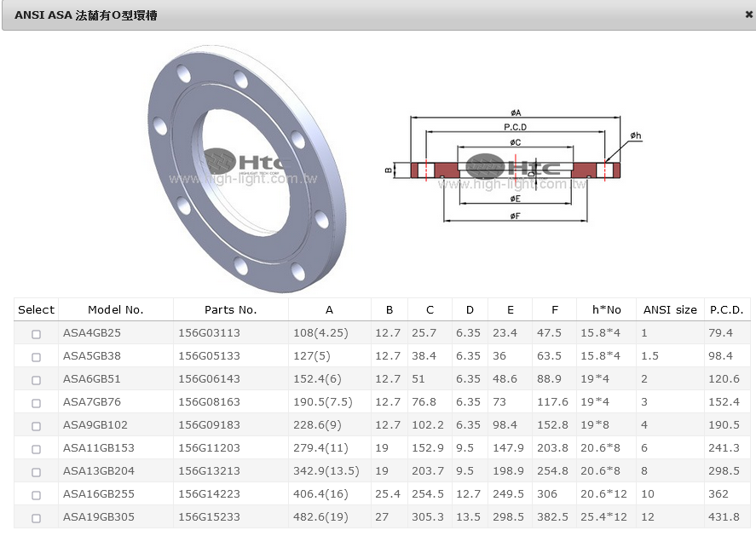This screenshot has height=536, width=756.
Task: Click the ANSI size column header
Action: coord(669,310)
